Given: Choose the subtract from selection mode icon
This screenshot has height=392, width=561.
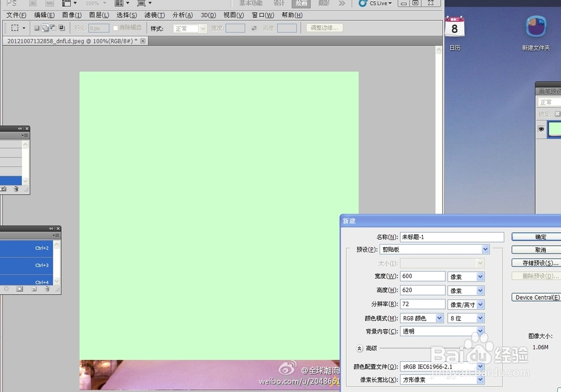Looking at the screenshot, I should (x=53, y=28).
